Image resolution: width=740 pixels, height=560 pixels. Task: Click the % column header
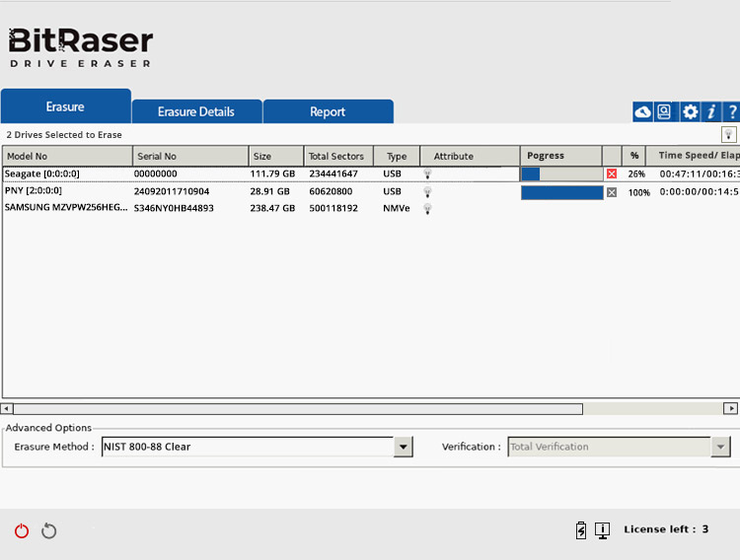tap(633, 156)
